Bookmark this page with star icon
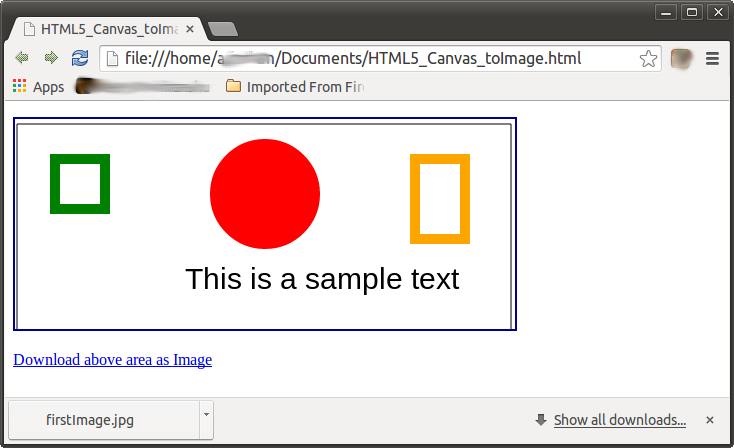The width and height of the screenshot is (734, 448). click(648, 58)
